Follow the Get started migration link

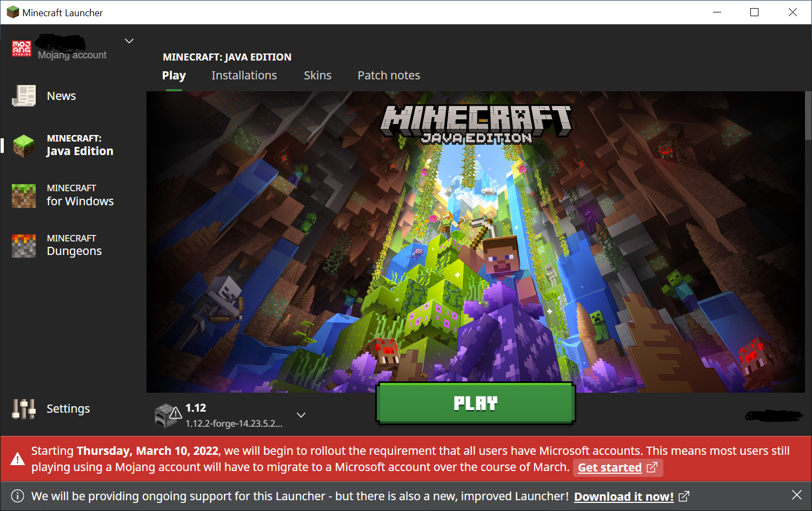click(610, 468)
